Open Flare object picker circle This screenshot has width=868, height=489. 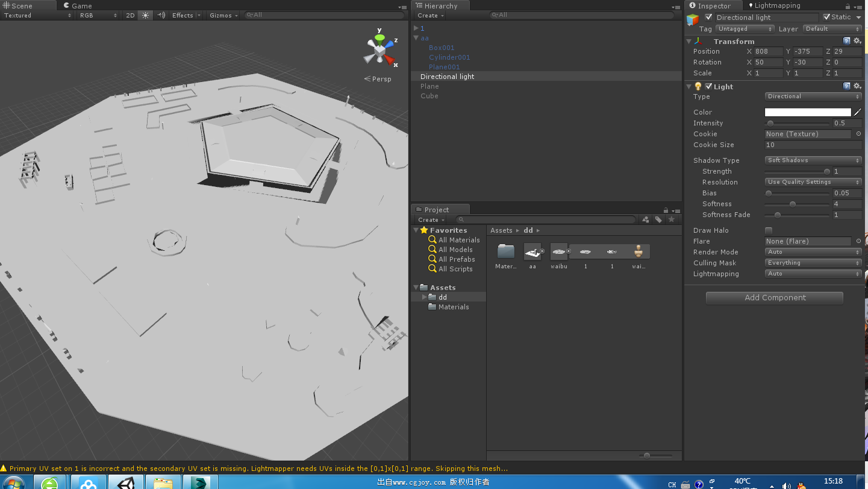[x=858, y=241]
